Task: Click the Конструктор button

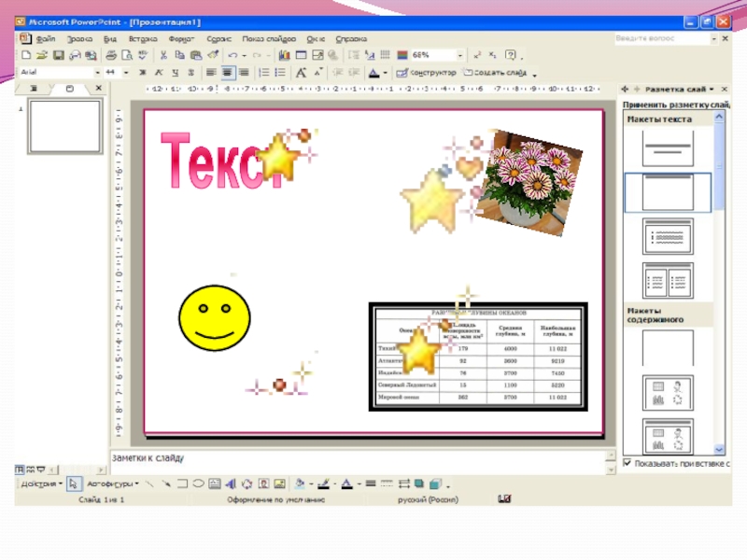Action: click(x=427, y=72)
